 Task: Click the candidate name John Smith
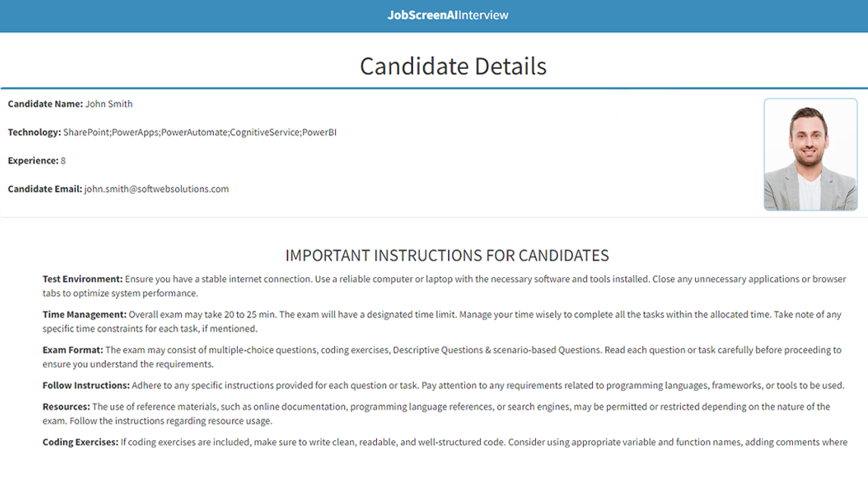[x=109, y=104]
